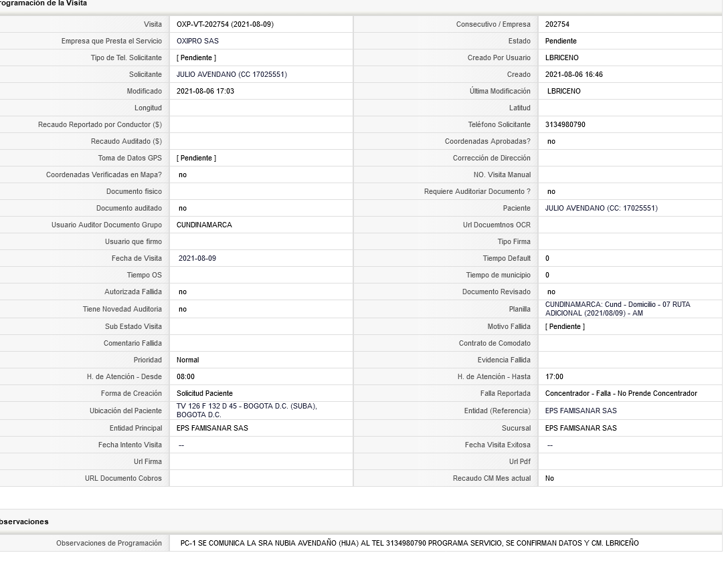Click the Coordenadas Aprobadas? value no
Screen dimensions: 728x567
pyautogui.click(x=551, y=141)
